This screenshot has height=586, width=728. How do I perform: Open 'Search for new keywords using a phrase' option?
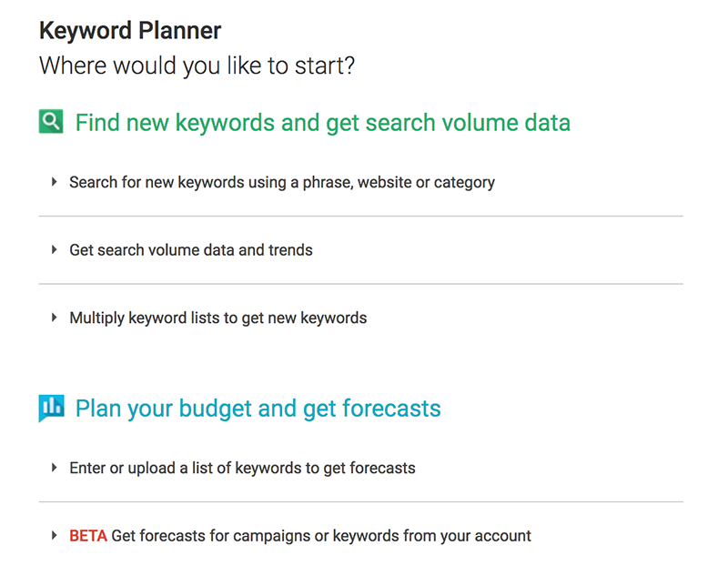[282, 183]
